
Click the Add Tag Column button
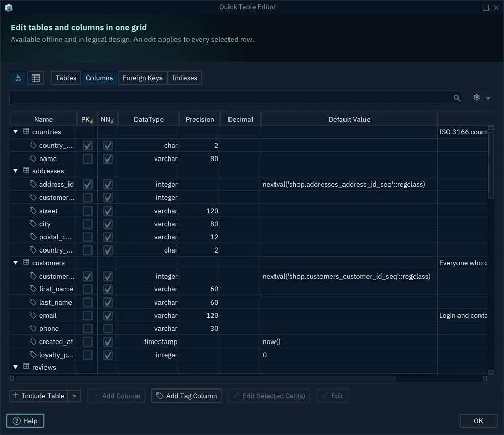click(187, 396)
